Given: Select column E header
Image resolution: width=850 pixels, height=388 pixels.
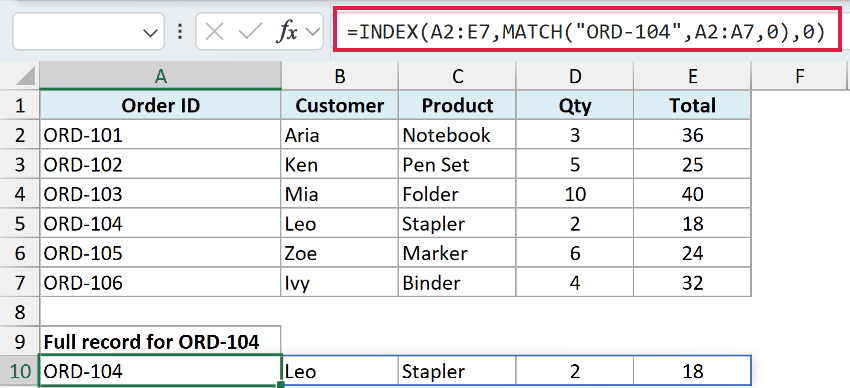Looking at the screenshot, I should pyautogui.click(x=692, y=76).
